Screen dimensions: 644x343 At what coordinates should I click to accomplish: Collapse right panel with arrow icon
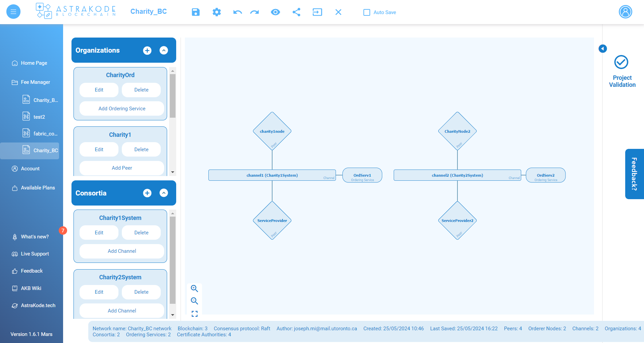point(603,49)
